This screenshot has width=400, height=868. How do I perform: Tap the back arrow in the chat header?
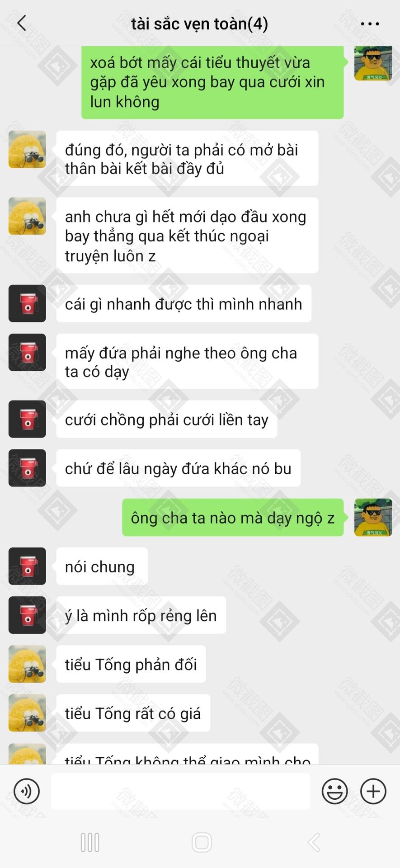click(x=22, y=23)
